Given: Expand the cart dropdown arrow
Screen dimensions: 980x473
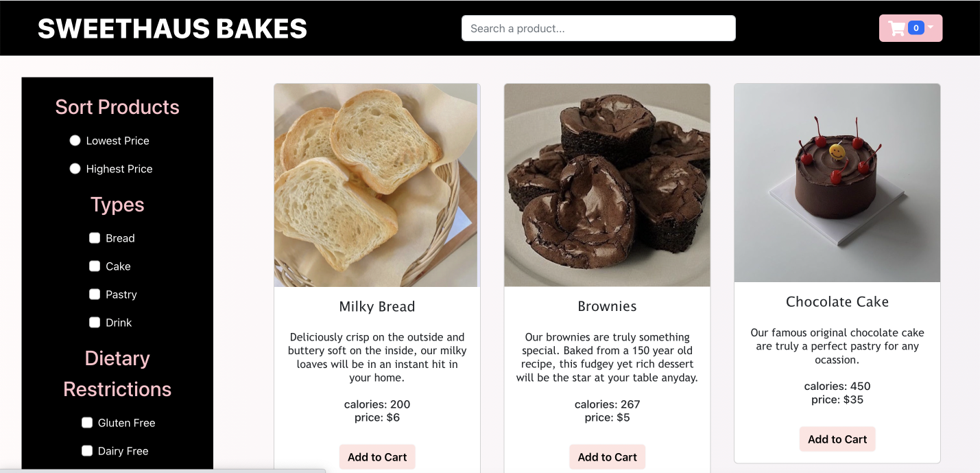Looking at the screenshot, I should [931, 27].
